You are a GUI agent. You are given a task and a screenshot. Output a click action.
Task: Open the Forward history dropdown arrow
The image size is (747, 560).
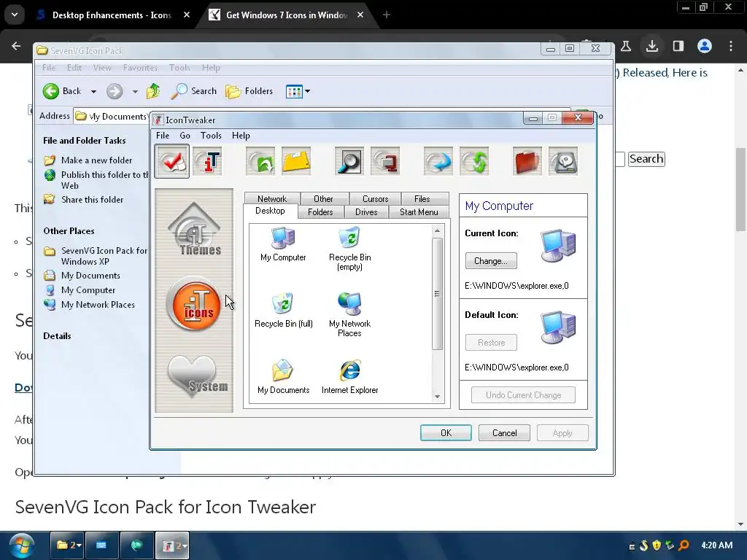[135, 91]
